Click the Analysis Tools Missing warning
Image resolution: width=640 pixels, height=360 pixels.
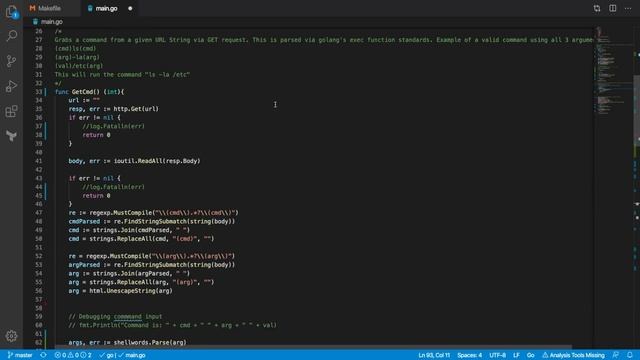click(573, 355)
